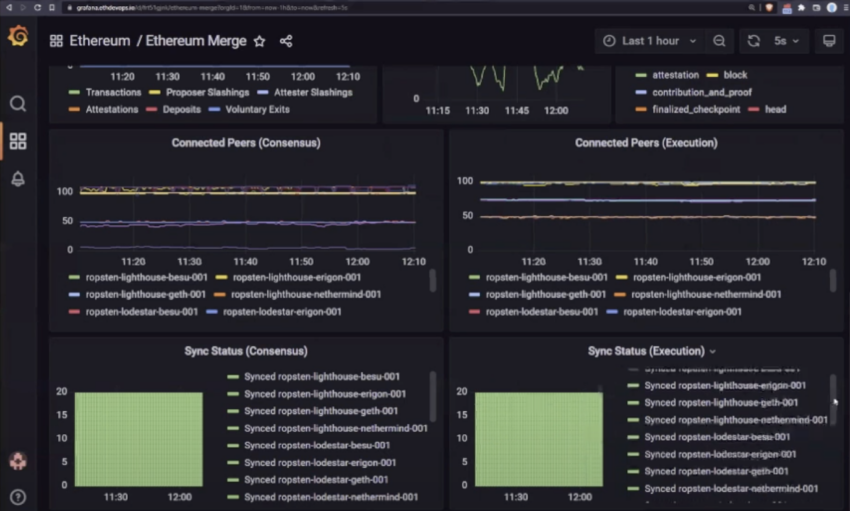Click the help question mark icon
Image resolution: width=850 pixels, height=511 pixels.
pos(18,496)
